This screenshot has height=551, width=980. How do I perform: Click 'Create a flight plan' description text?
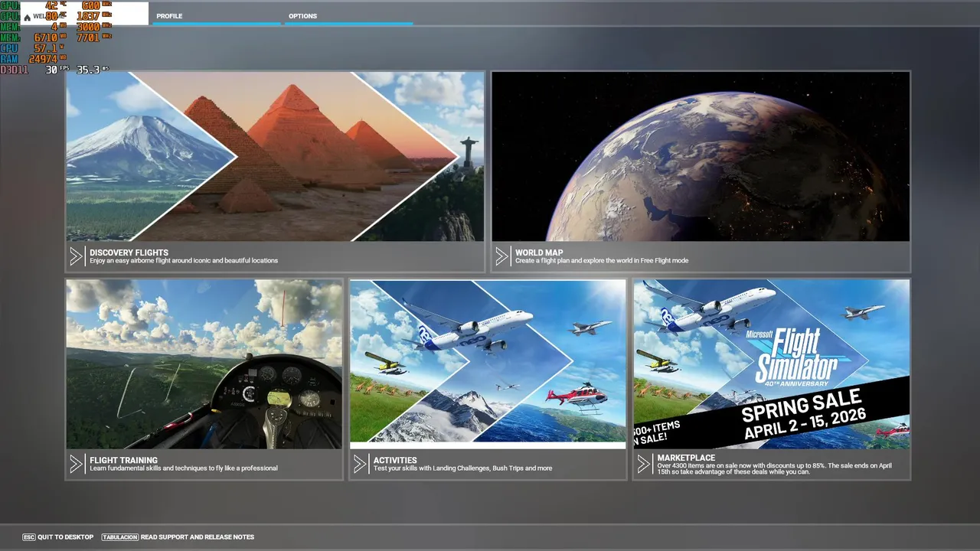coord(602,261)
